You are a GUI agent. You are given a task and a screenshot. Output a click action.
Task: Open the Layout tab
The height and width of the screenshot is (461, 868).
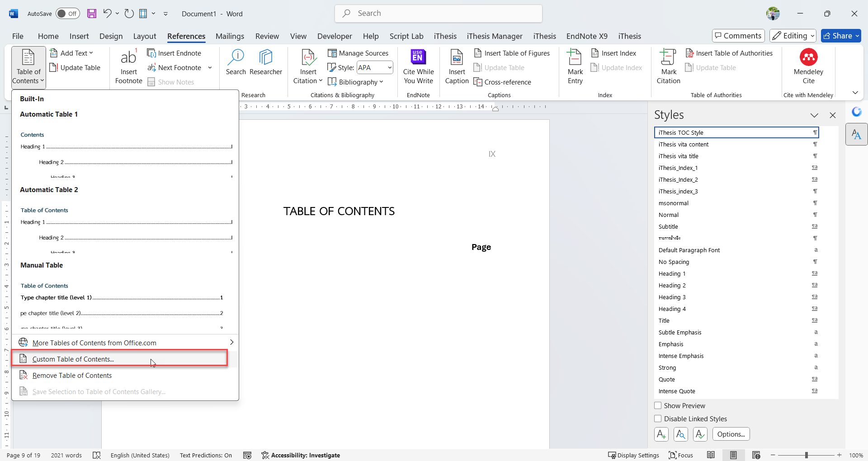click(145, 36)
